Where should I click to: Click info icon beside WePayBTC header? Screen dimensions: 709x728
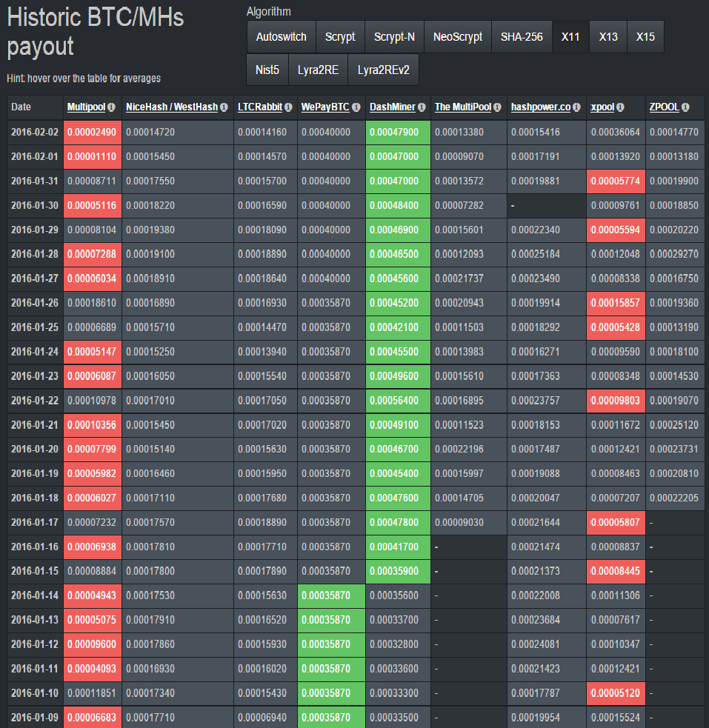coord(356,107)
